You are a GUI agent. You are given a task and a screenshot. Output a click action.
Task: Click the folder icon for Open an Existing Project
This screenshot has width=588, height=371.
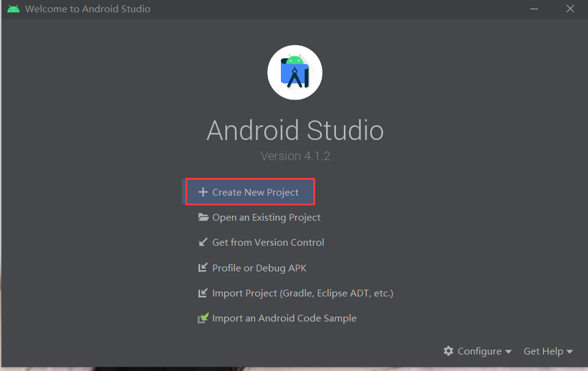[203, 218]
